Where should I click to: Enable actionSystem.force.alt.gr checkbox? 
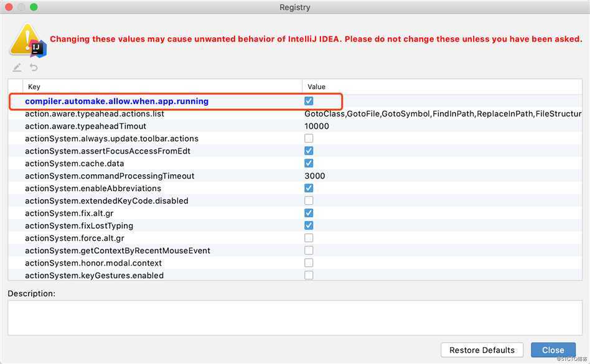click(x=309, y=238)
